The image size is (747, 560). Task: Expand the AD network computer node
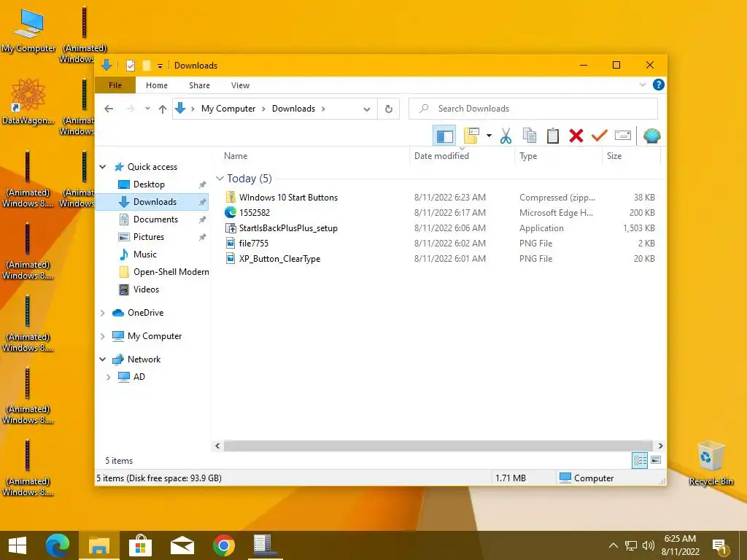(108, 377)
